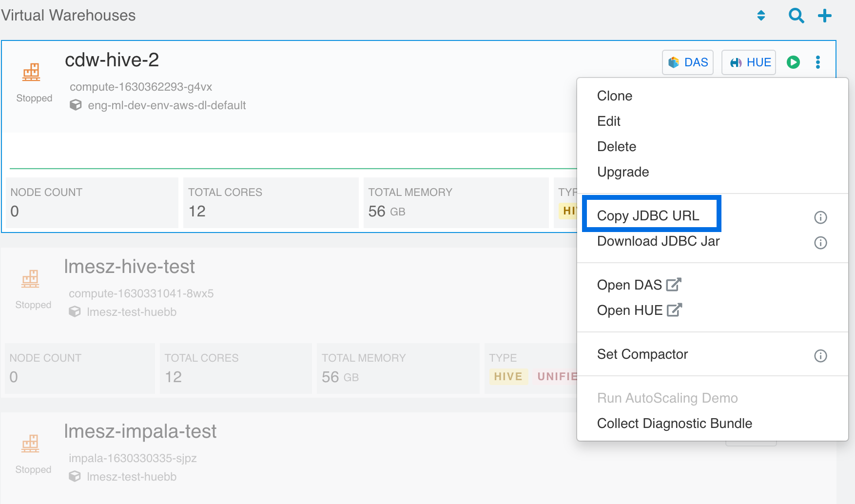Screen dimensions: 855x504
Task: Open the three-dot actions menu for cdw-hive-2
Action: coord(818,62)
